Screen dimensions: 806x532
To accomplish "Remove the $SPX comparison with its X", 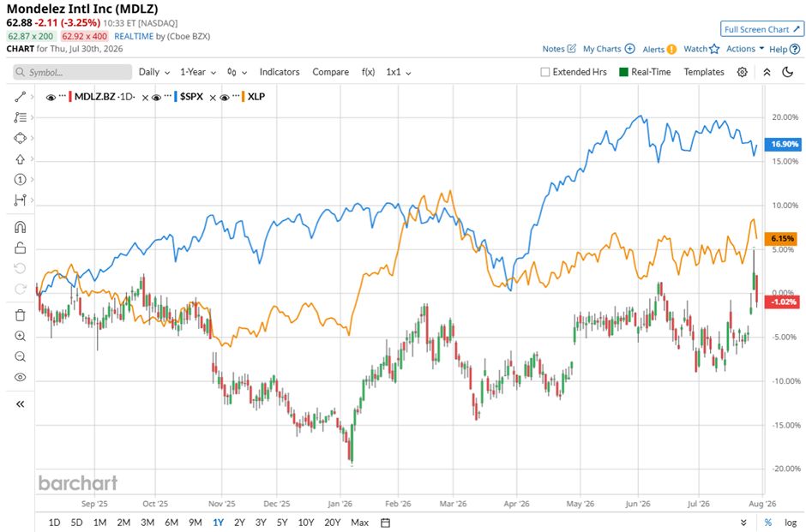I will click(x=213, y=97).
